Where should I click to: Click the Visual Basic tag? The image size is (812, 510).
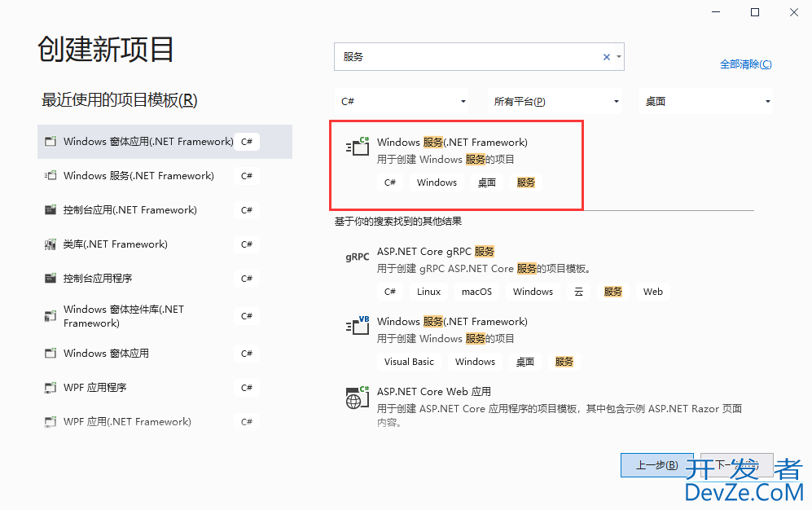[x=409, y=362]
